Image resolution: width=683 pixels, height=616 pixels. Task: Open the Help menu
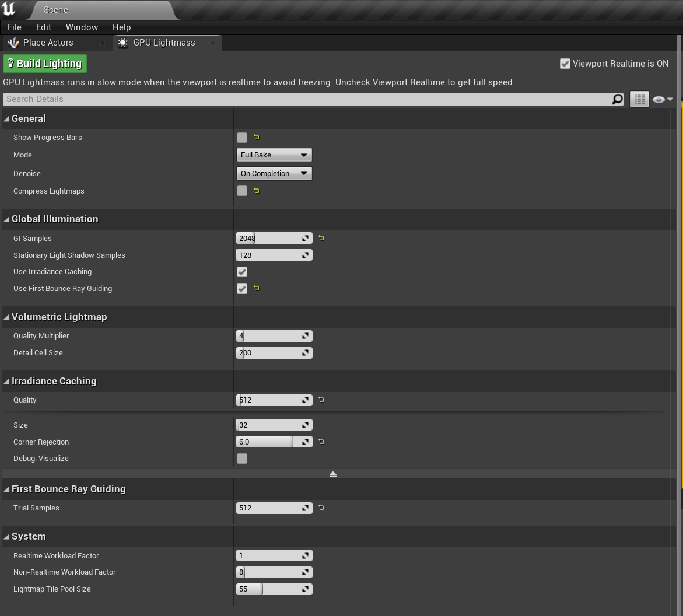121,27
